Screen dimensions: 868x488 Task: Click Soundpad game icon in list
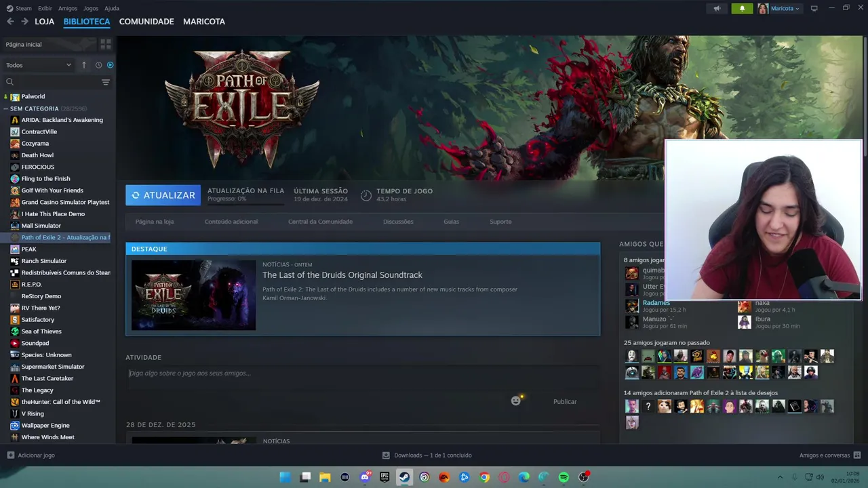pos(15,344)
